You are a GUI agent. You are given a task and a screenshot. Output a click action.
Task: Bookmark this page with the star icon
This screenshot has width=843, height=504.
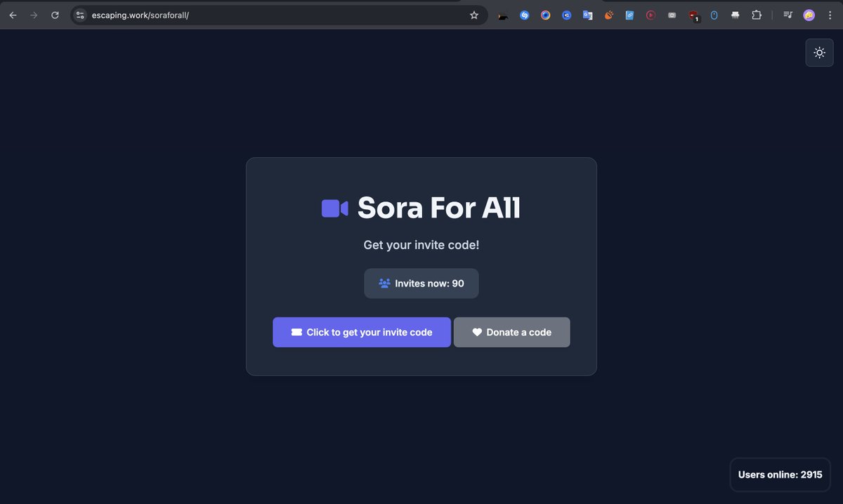tap(473, 15)
